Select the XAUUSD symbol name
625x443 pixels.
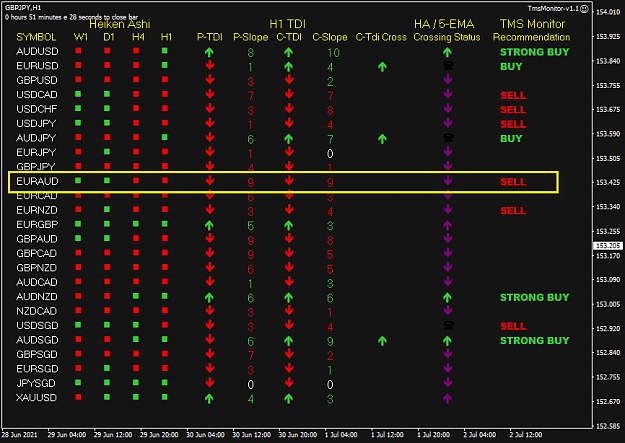[36, 398]
